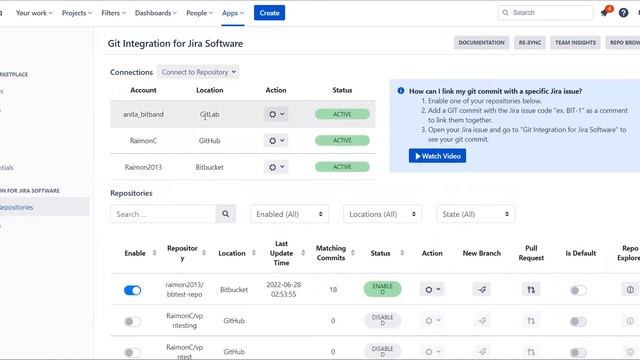The image size is (640, 360).
Task: Click new branch icon in RaimonC/vpntesting row
Action: [x=482, y=321]
